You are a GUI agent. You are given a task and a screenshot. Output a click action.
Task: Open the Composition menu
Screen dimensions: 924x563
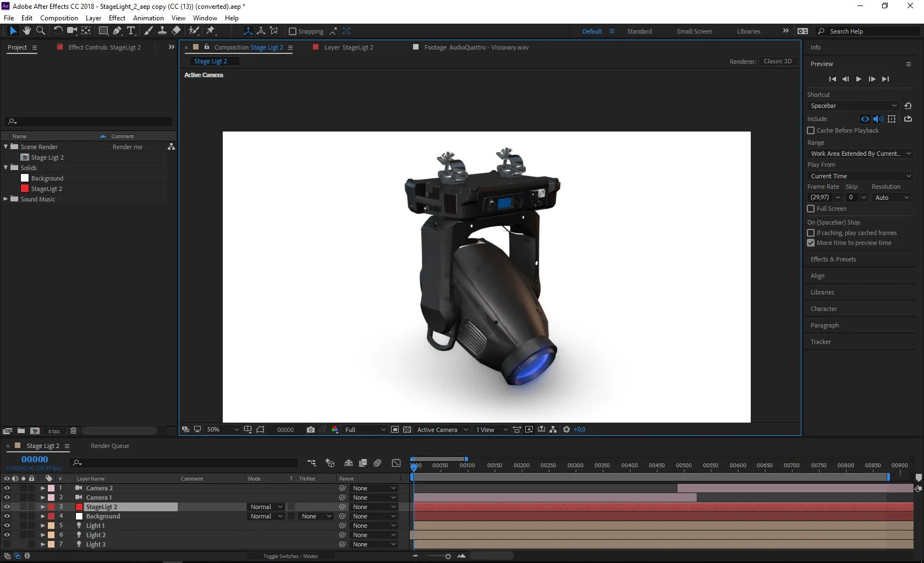(59, 18)
